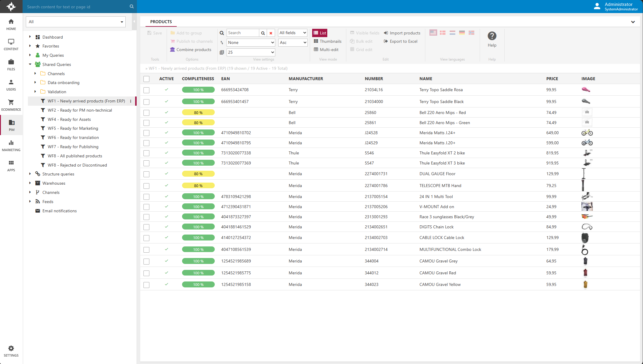Screen dimensions: 643x364
Task: Clear search with the red X icon
Action: coord(271,33)
